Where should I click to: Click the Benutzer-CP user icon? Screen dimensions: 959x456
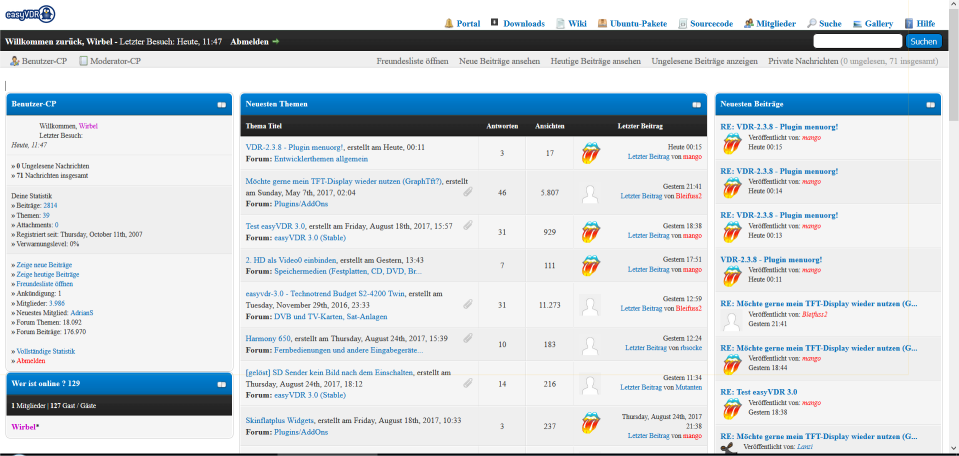coord(15,61)
